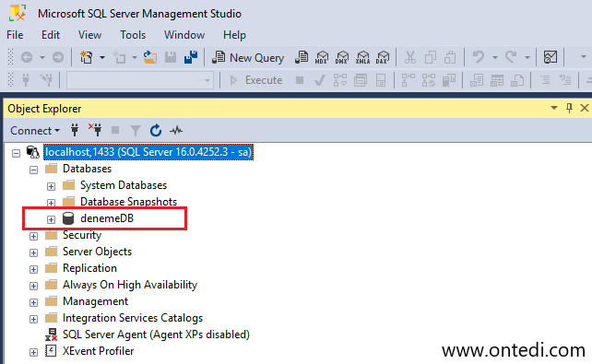The width and height of the screenshot is (592, 364).
Task: Click the MDX query icon
Action: [x=322, y=57]
